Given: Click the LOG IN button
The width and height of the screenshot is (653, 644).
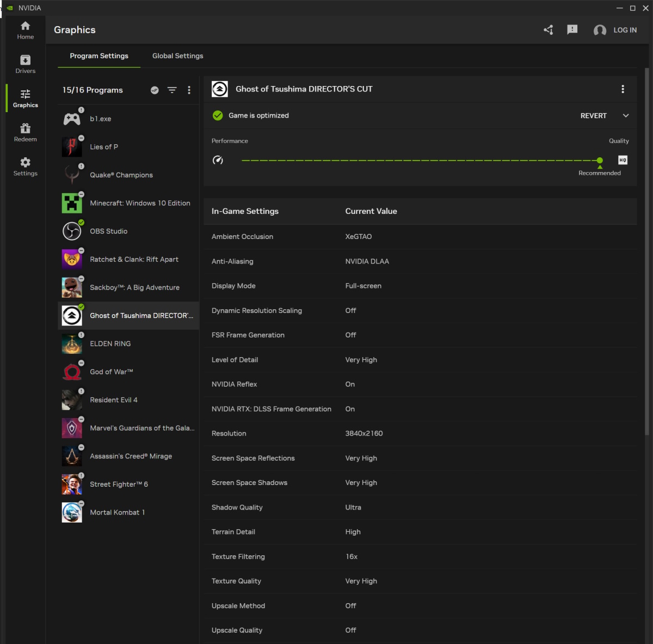Looking at the screenshot, I should click(615, 30).
